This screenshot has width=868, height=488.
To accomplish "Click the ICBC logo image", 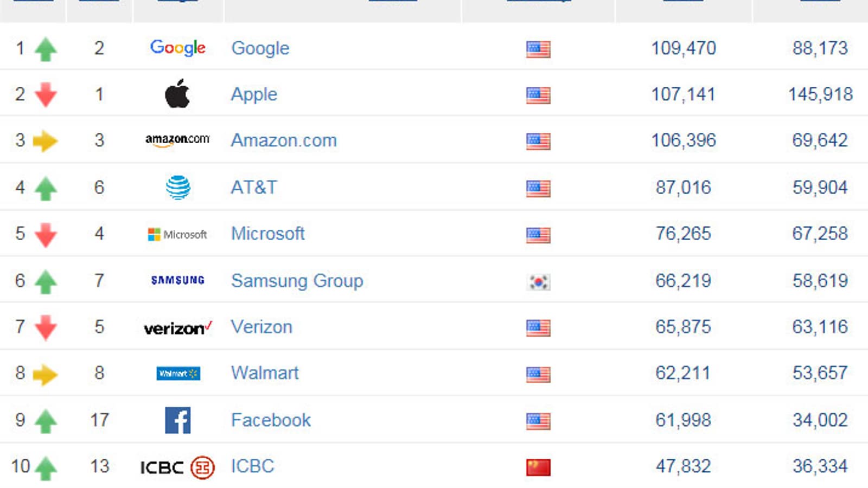I will point(177,467).
